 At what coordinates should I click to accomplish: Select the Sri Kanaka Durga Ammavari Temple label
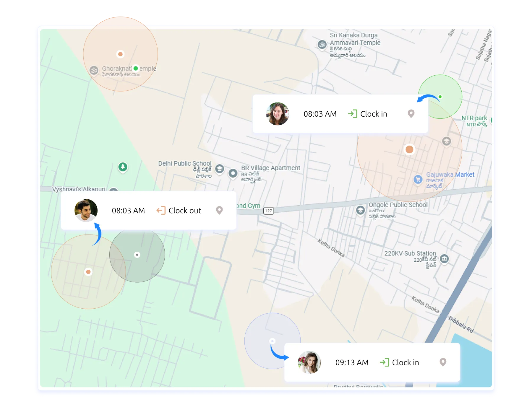[x=354, y=39]
